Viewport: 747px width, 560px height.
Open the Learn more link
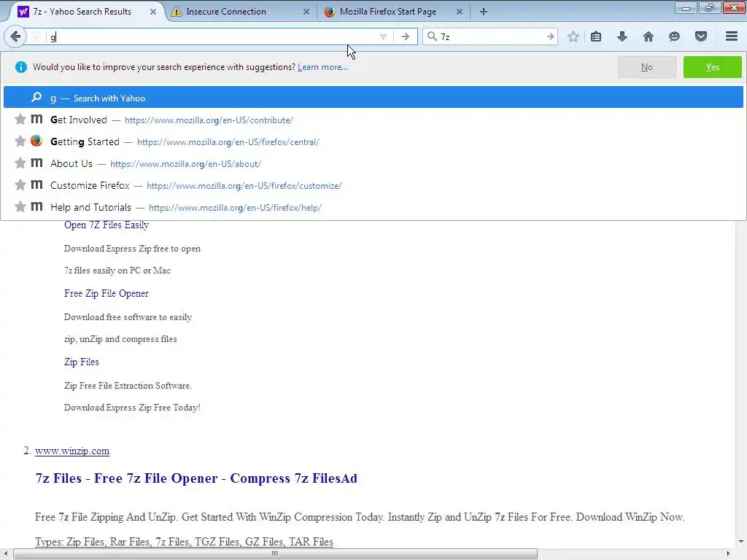[x=322, y=67]
